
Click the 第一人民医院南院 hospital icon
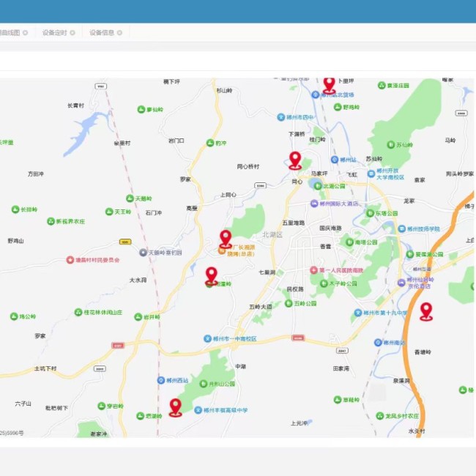(x=314, y=270)
